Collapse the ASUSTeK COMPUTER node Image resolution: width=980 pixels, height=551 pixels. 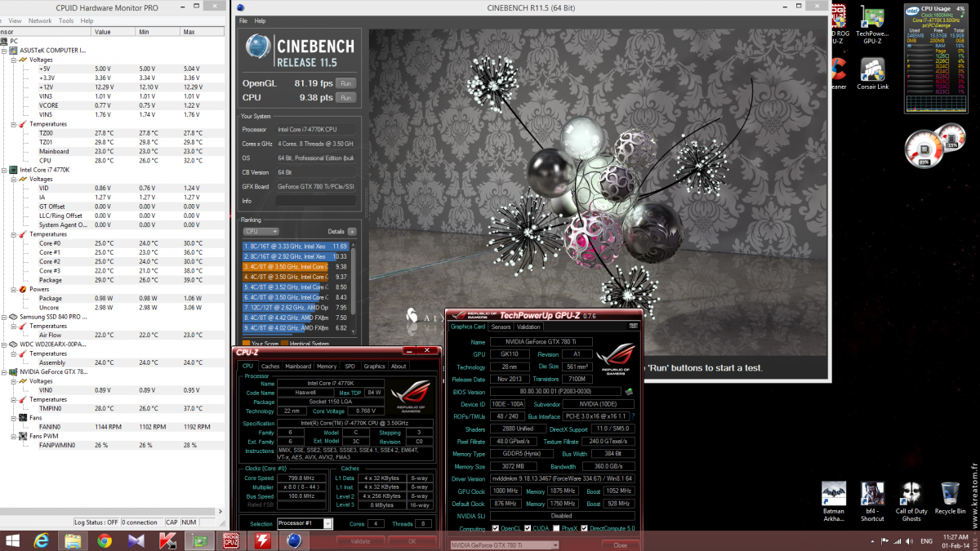tap(4, 51)
